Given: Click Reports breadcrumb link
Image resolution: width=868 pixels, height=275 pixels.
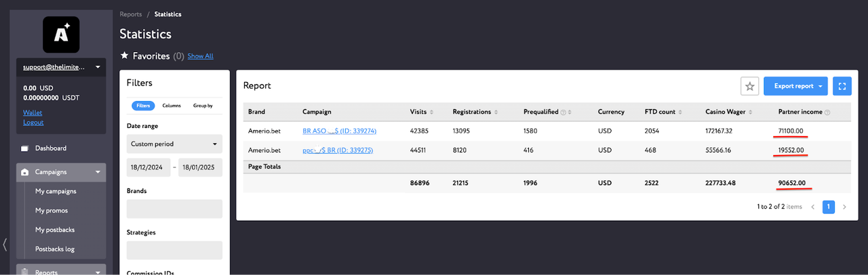Looking at the screenshot, I should point(131,14).
